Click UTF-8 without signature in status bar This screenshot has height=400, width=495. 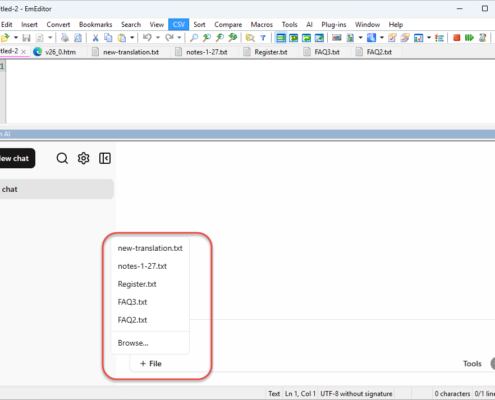click(356, 394)
